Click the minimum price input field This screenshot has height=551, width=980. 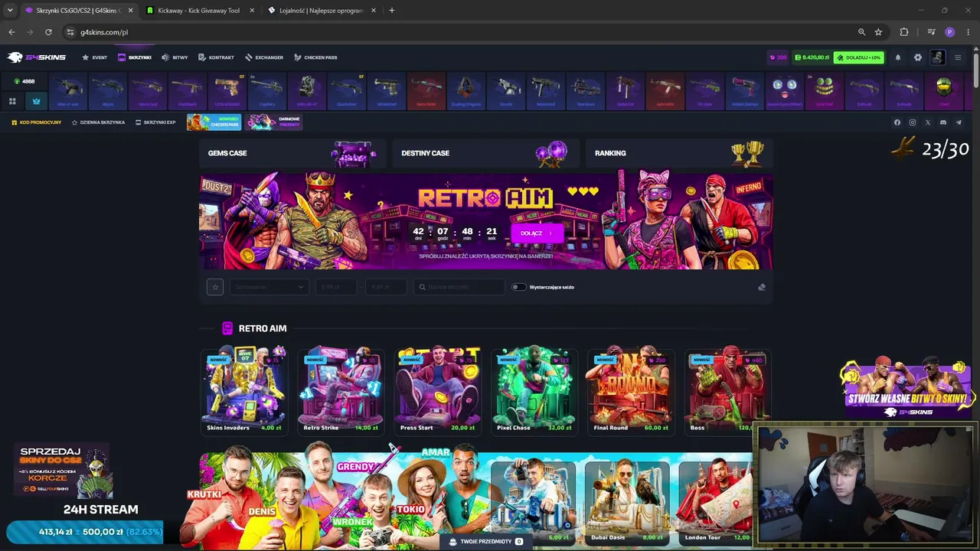click(335, 287)
